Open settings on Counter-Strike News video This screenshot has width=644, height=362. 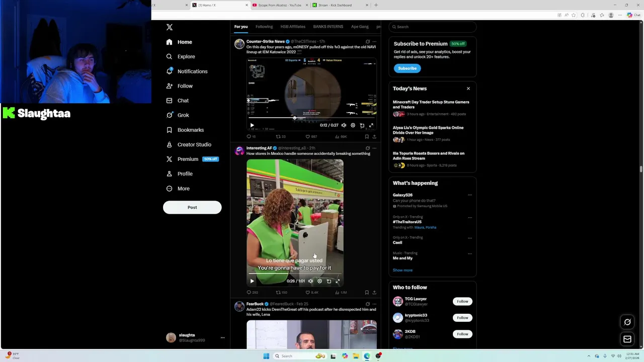(x=353, y=125)
